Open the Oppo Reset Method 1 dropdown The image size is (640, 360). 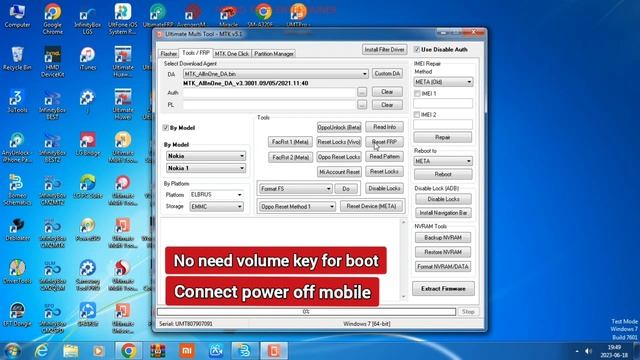pyautogui.click(x=297, y=207)
